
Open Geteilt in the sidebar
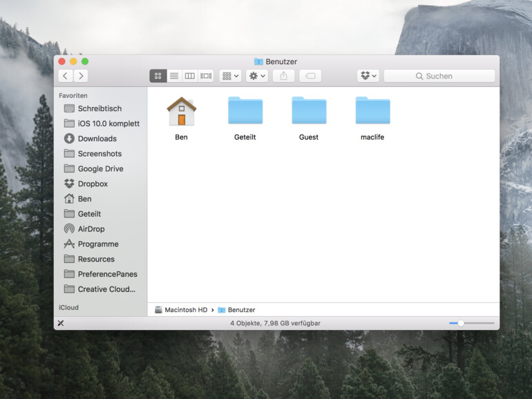tap(100, 214)
